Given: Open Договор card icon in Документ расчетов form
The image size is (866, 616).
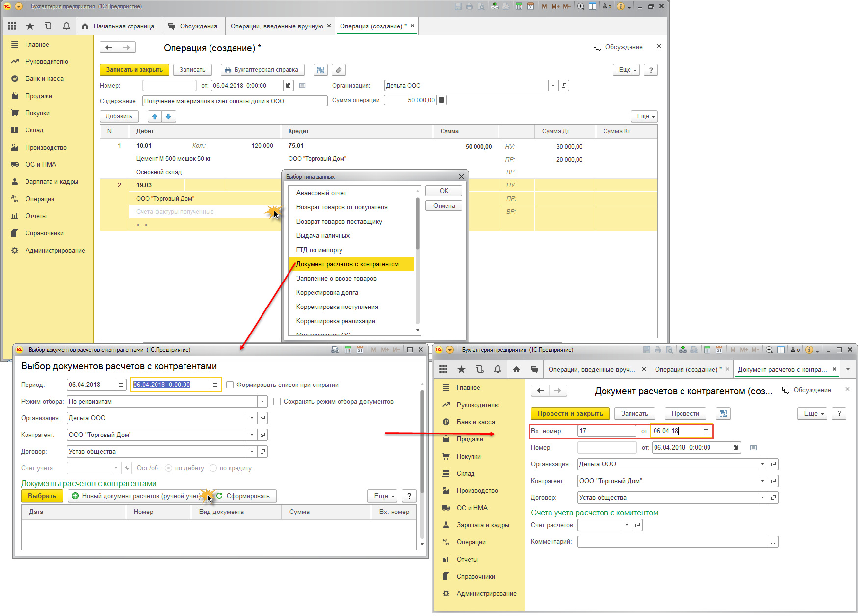Looking at the screenshot, I should coord(773,498).
